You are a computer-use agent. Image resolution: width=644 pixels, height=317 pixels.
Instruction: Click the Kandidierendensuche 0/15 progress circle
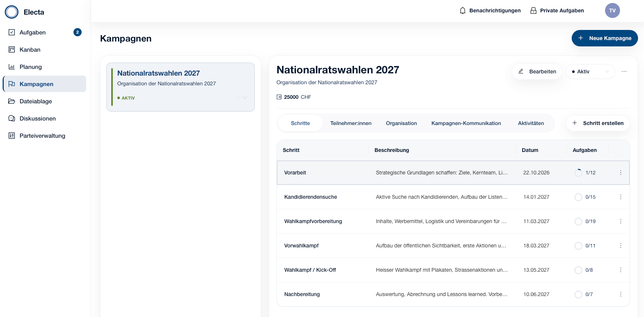[x=578, y=197]
